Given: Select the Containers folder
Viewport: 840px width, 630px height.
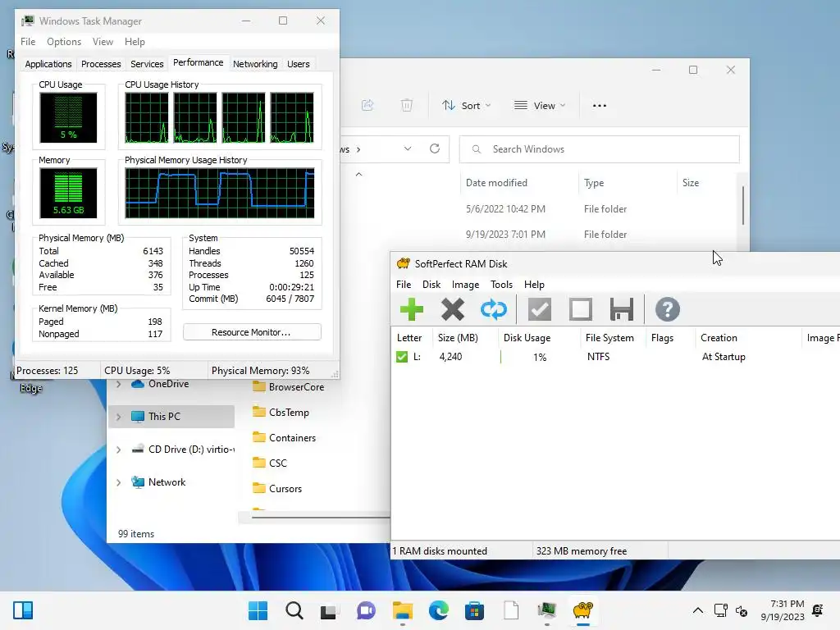Looking at the screenshot, I should [x=284, y=438].
